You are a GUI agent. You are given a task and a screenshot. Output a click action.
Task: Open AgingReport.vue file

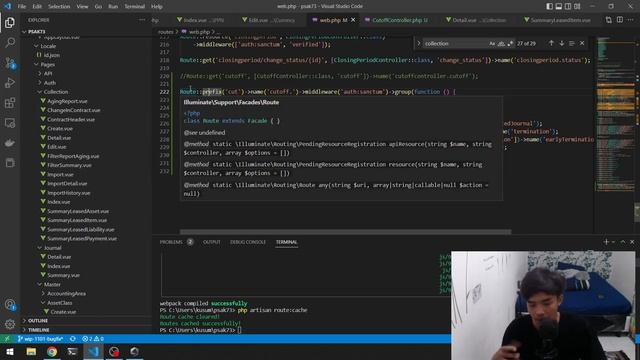tap(67, 101)
